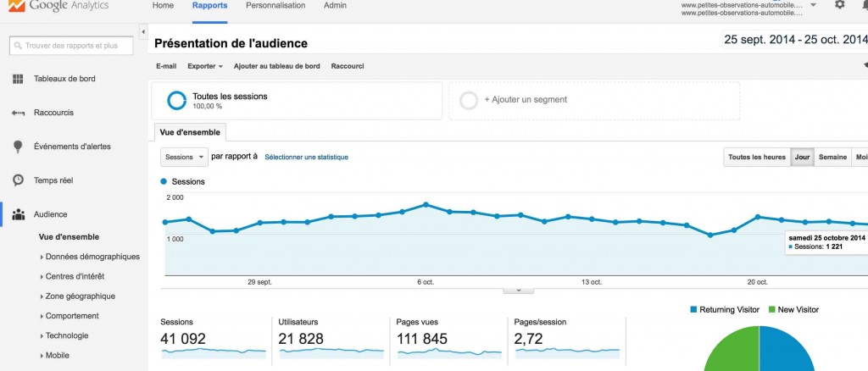This screenshot has height=371, width=868.
Task: Switch chart granularity to Jour
Action: click(801, 157)
